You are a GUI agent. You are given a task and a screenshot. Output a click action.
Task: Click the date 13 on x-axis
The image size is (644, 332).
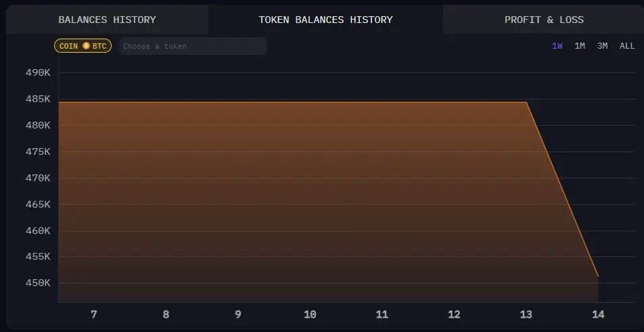point(526,314)
